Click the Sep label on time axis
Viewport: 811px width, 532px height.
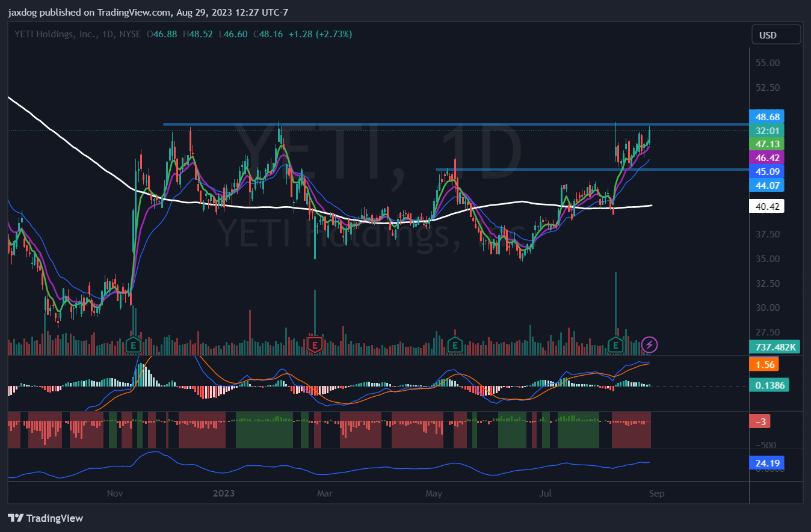tap(656, 494)
